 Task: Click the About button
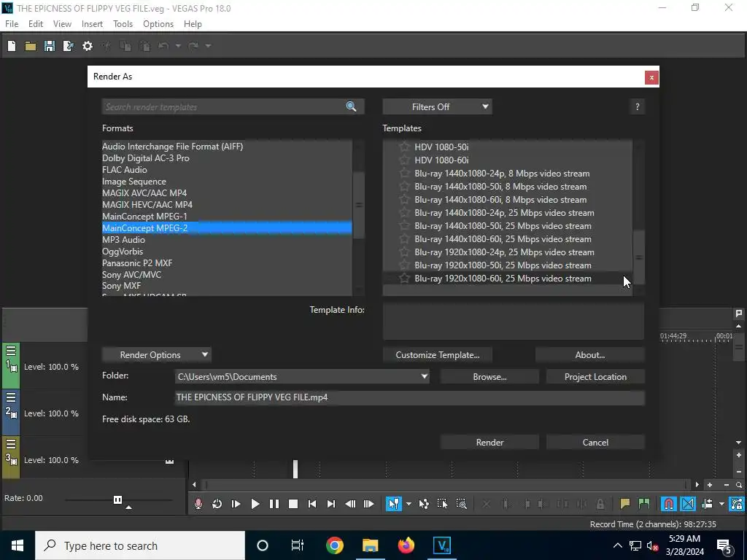coord(589,355)
